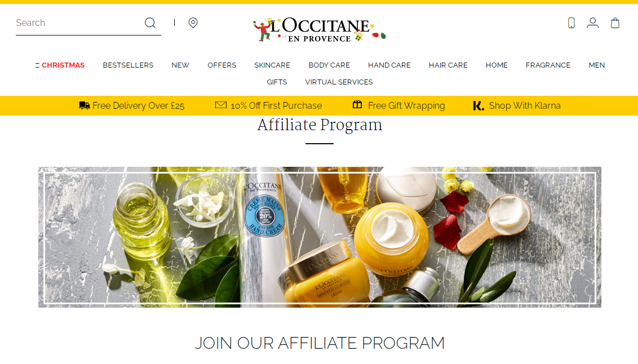Click the search magnifier icon
Screen dimensions: 638x364
(150, 23)
